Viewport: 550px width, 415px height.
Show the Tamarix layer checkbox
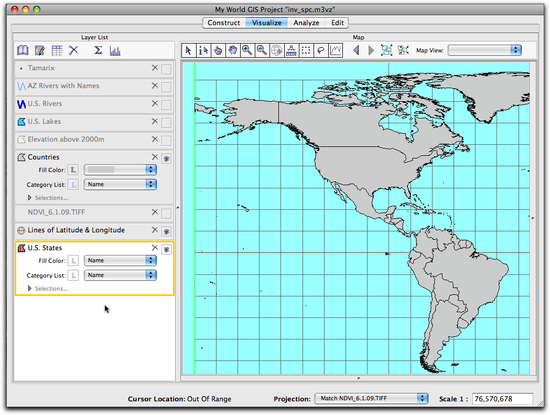pos(166,69)
